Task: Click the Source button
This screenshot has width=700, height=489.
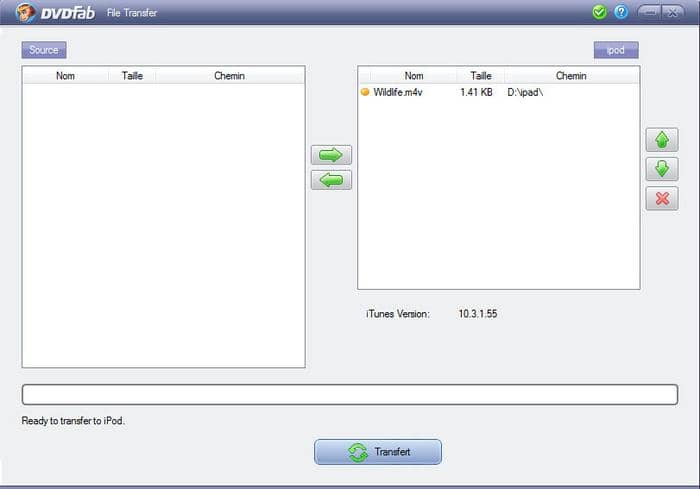Action: point(44,50)
